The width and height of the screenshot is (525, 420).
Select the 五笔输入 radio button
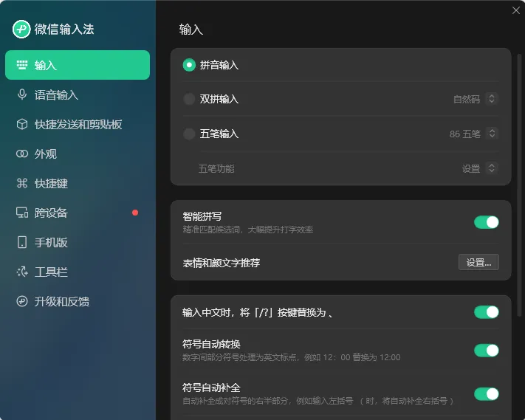[189, 134]
